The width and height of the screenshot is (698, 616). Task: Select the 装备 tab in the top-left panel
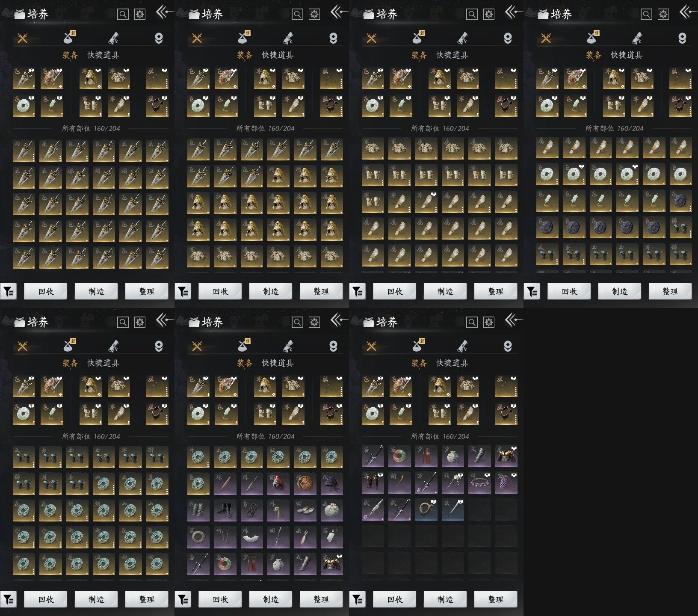click(x=70, y=55)
